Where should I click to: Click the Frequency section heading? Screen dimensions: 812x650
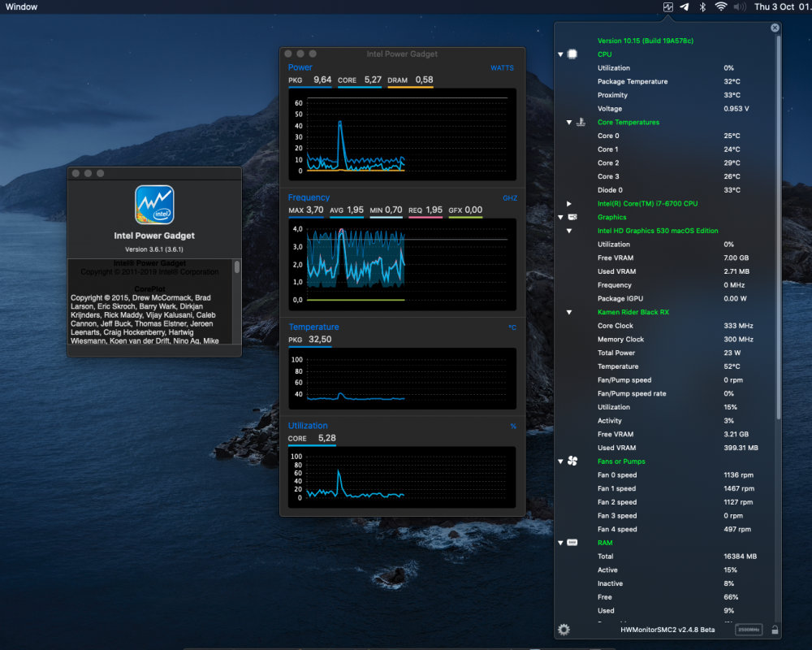tap(309, 197)
